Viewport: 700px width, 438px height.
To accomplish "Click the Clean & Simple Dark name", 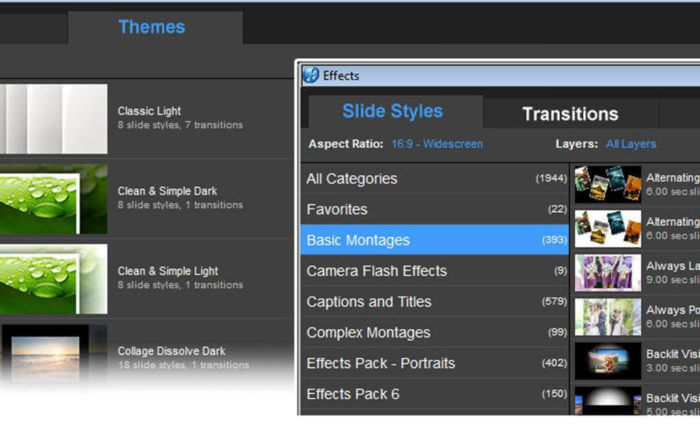I will pos(167,191).
